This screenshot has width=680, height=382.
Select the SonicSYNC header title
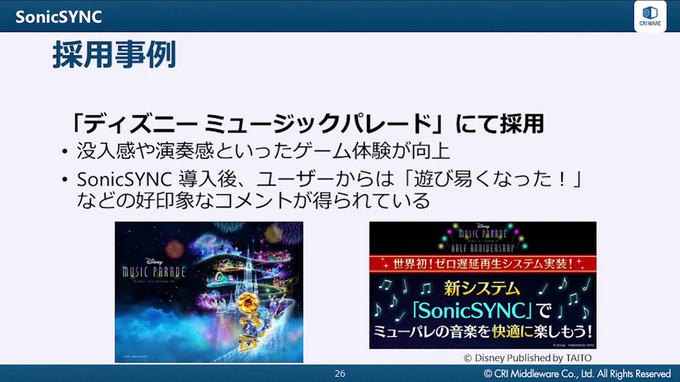coord(59,17)
